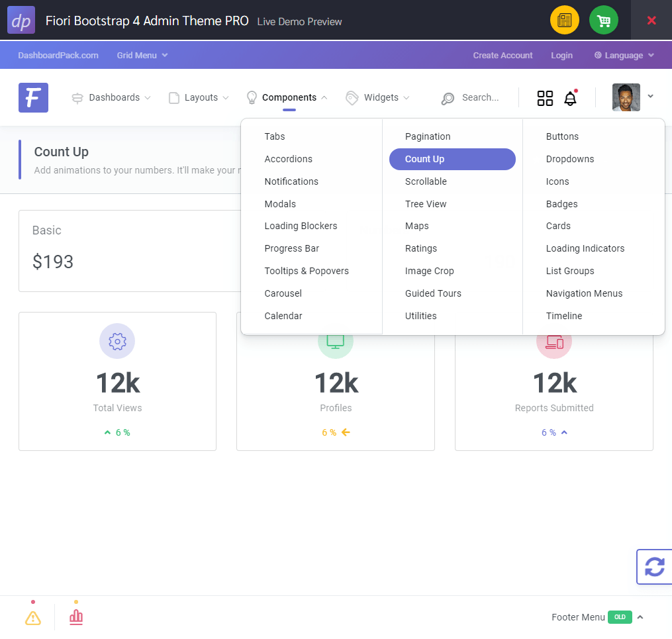Open Tooltips & Popovers menu entry

pyautogui.click(x=306, y=271)
